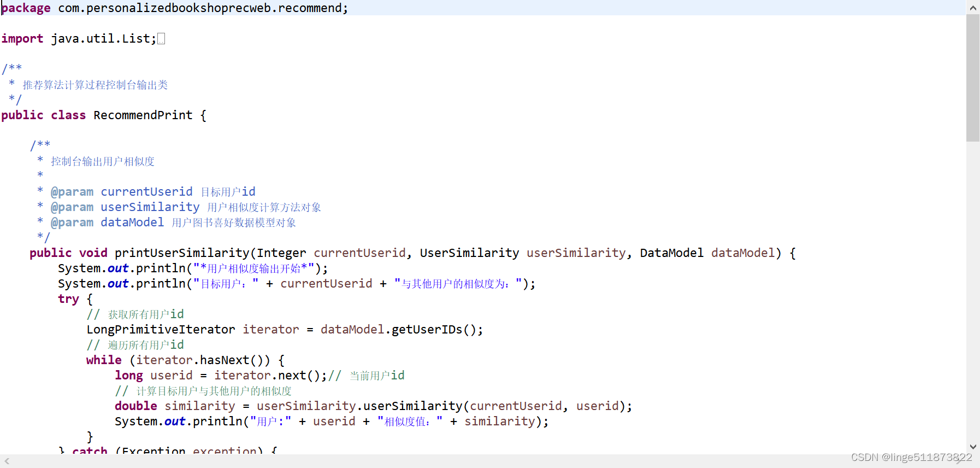The image size is (980, 468).
Task: Click the 'long' keyword before userid
Action: (129, 376)
